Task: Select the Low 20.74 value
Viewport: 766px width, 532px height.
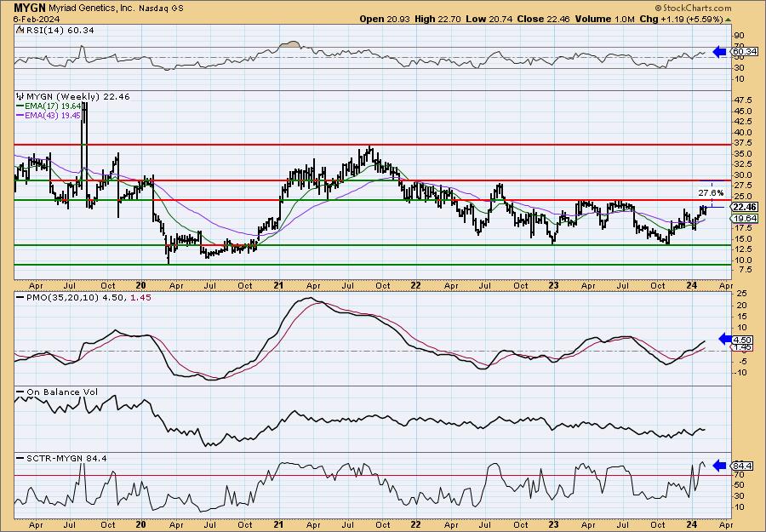Action: [488, 19]
